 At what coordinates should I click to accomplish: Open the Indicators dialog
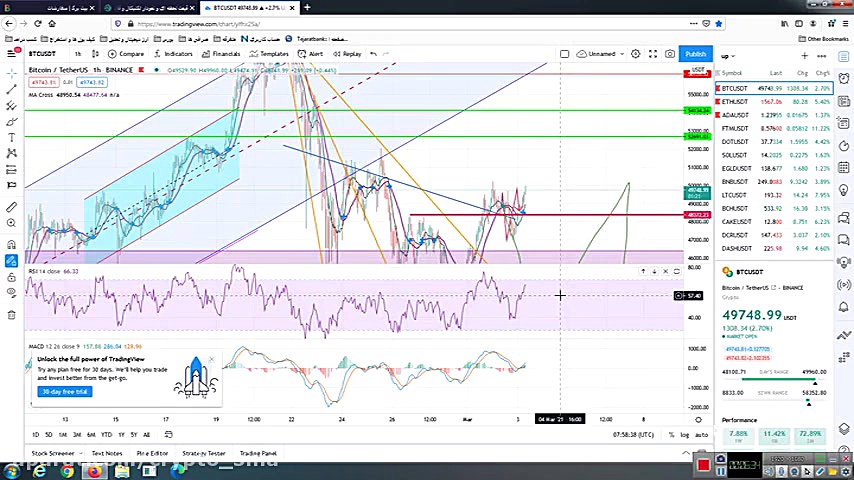click(173, 54)
